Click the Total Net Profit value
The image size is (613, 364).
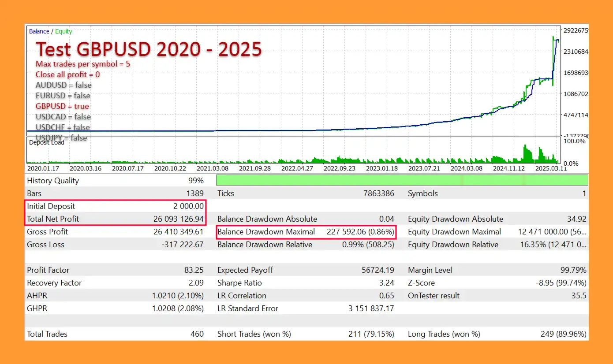pos(176,219)
